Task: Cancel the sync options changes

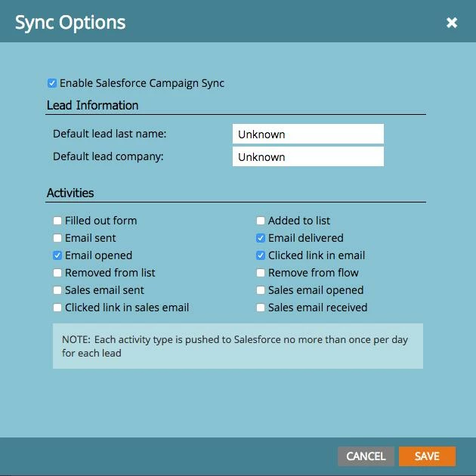Action: tap(366, 456)
